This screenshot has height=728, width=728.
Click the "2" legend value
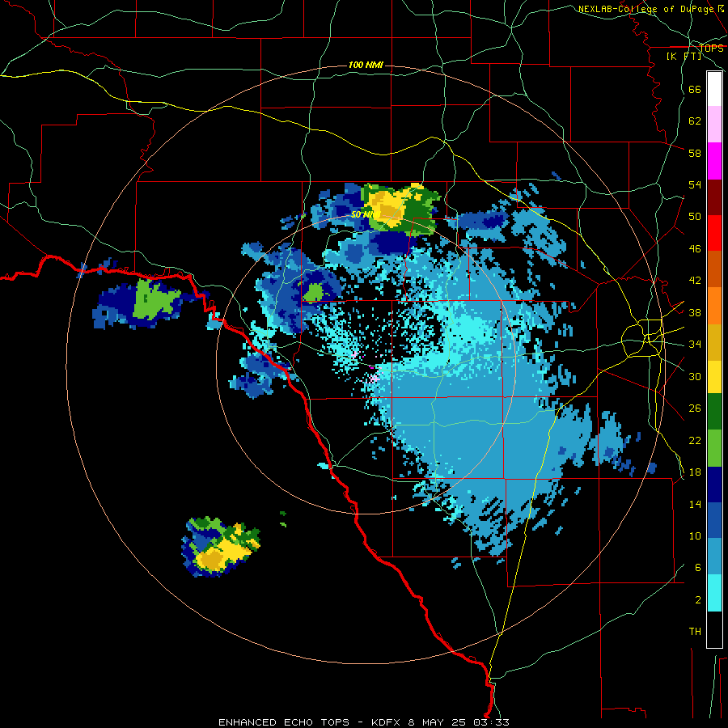[698, 600]
